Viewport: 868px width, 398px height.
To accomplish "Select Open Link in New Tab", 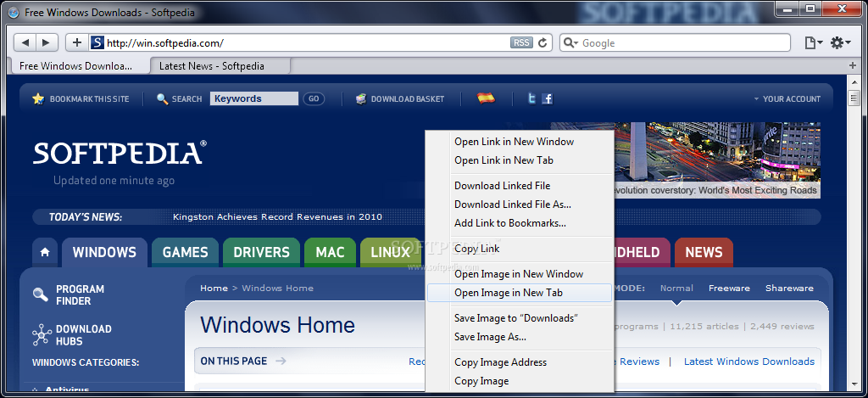I will pyautogui.click(x=520, y=160).
